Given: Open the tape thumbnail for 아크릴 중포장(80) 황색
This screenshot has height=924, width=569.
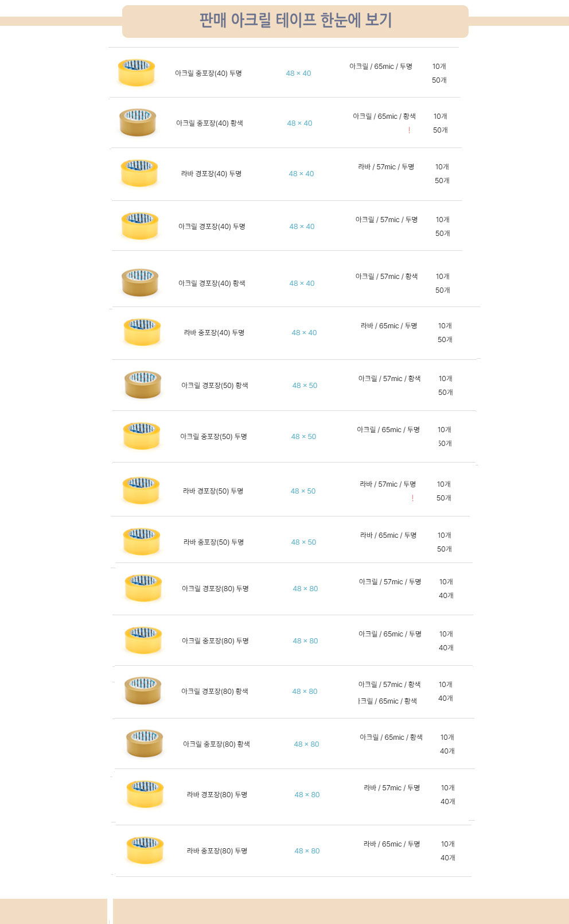Looking at the screenshot, I should (x=145, y=743).
